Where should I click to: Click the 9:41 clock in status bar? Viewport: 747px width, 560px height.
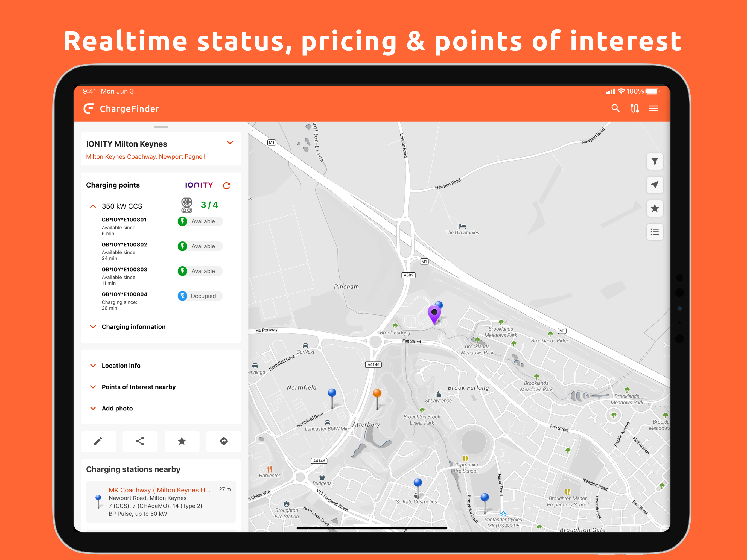[89, 91]
